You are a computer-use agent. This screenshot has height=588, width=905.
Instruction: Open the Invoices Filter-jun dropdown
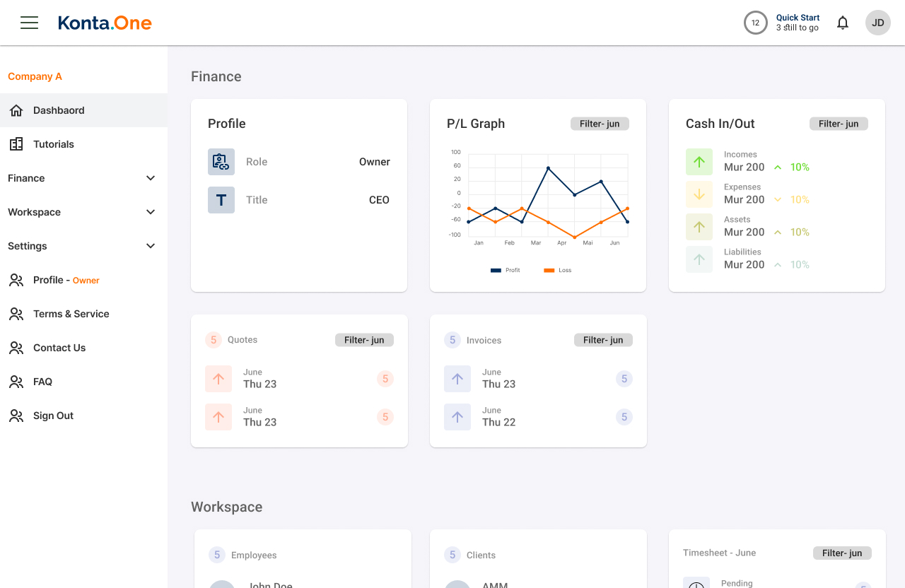(x=603, y=340)
